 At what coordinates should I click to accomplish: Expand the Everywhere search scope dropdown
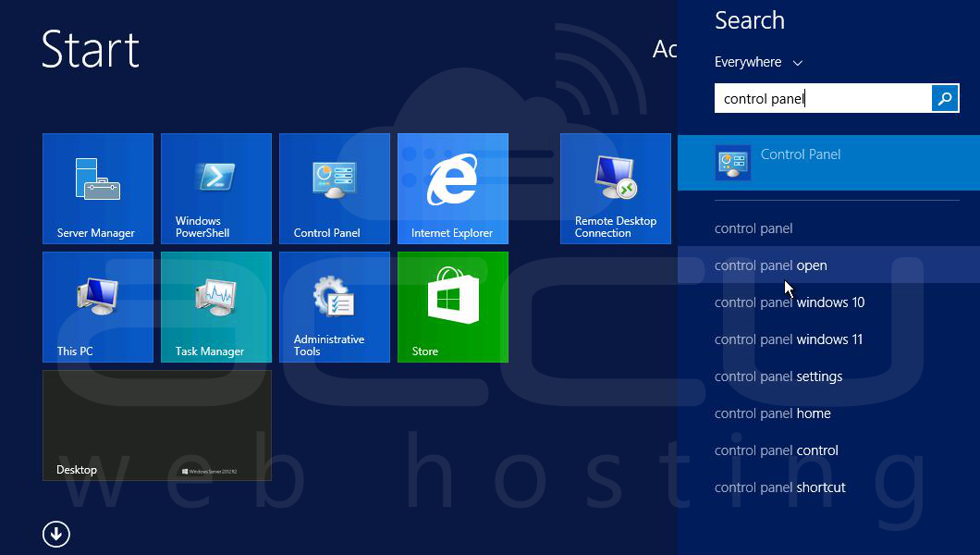pos(759,62)
